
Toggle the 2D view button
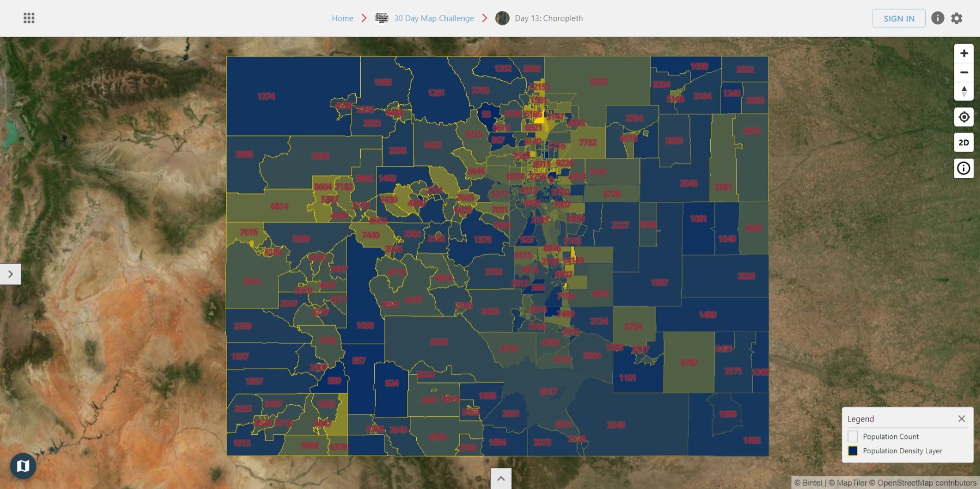click(x=964, y=142)
